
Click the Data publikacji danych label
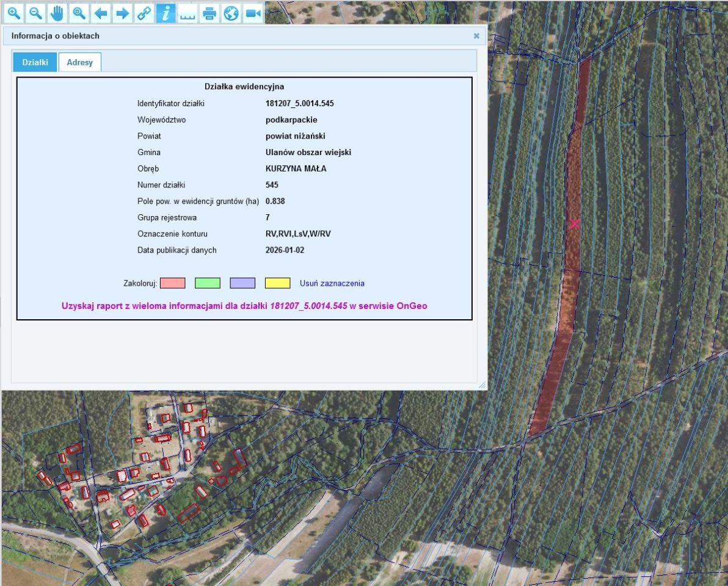coord(177,250)
